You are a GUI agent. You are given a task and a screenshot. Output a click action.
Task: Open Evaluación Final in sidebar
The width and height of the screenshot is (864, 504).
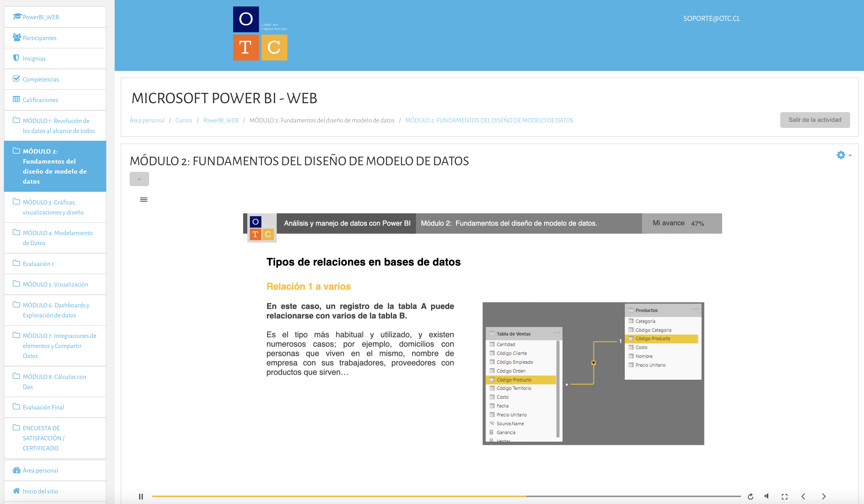55,407
